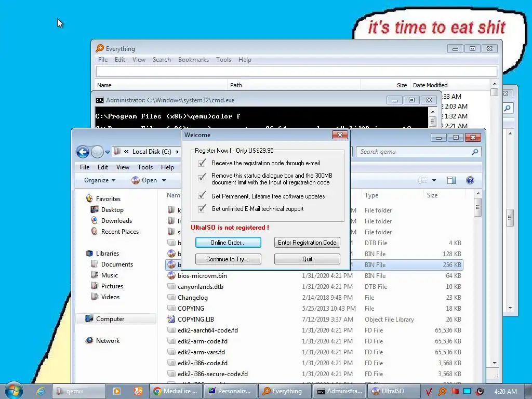Open the Explorer Help menu
This screenshot has height=399, width=532.
coord(167,167)
